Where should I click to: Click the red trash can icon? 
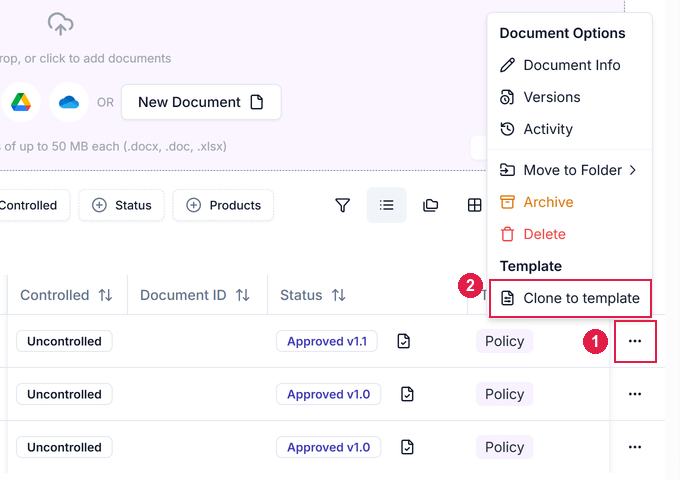(x=507, y=234)
